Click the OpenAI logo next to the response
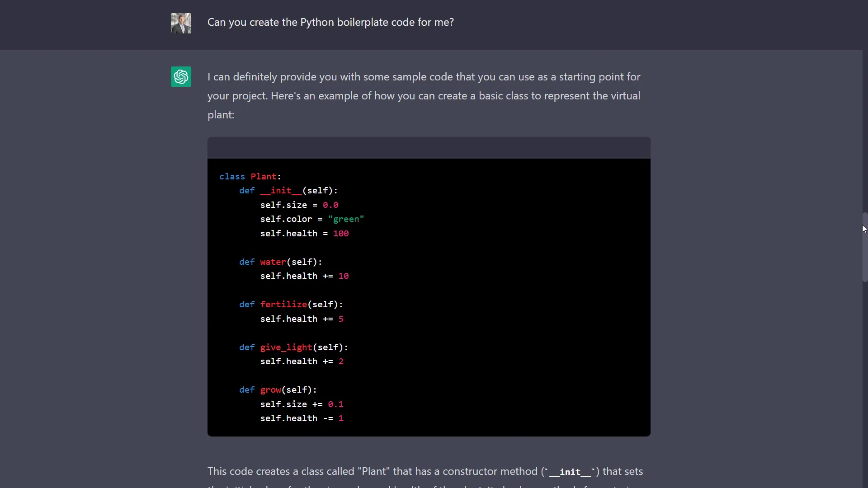Viewport: 868px width, 488px height. 181,76
